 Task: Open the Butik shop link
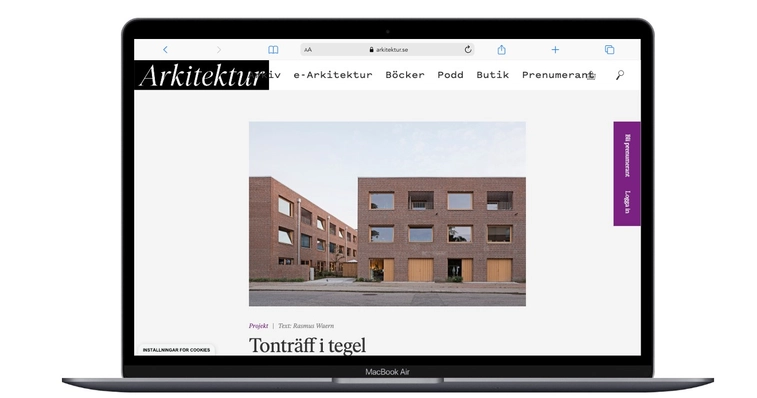click(x=492, y=75)
